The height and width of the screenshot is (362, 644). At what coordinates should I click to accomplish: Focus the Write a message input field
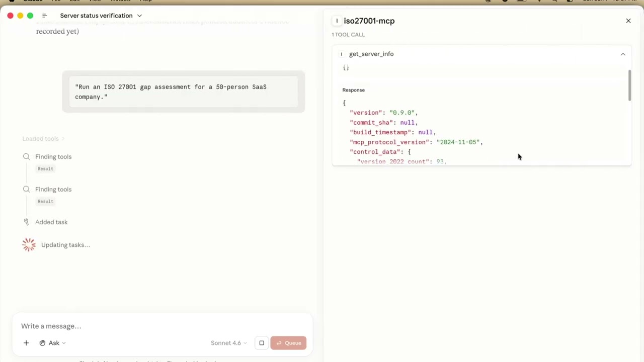point(162,326)
